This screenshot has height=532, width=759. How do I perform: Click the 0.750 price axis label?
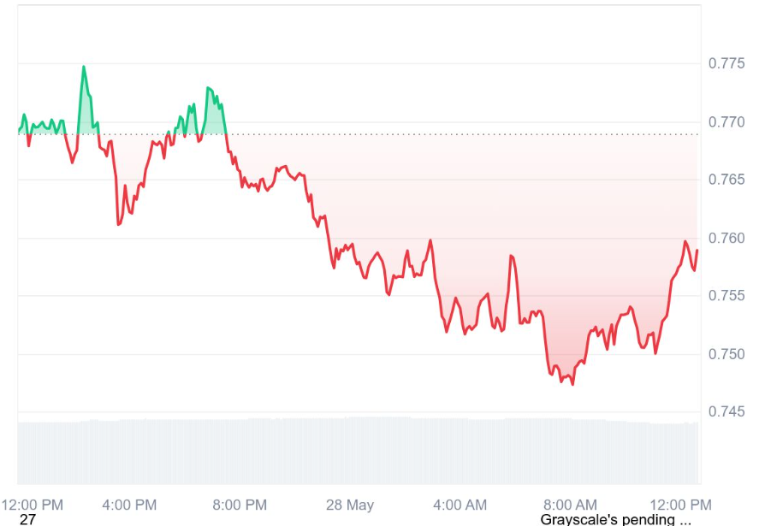726,354
